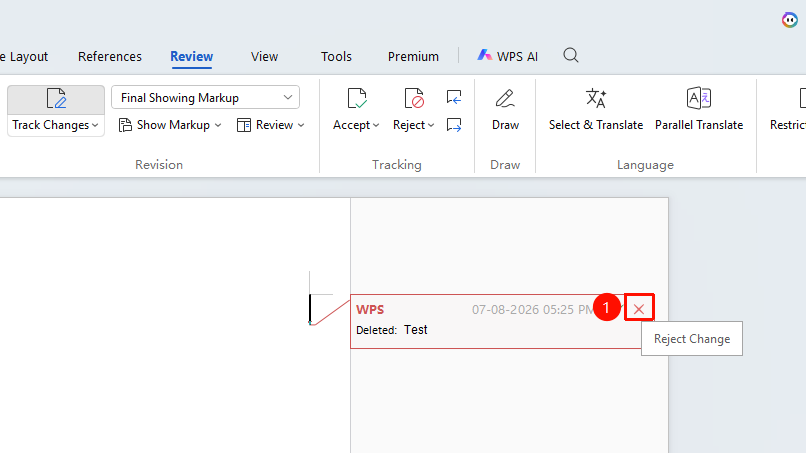Expand the Accept options arrow

point(376,125)
